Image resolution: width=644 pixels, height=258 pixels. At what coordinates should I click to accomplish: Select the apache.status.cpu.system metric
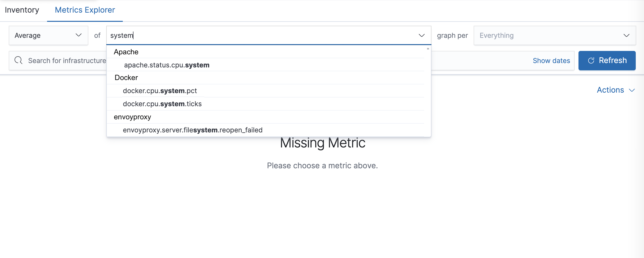[x=166, y=65]
